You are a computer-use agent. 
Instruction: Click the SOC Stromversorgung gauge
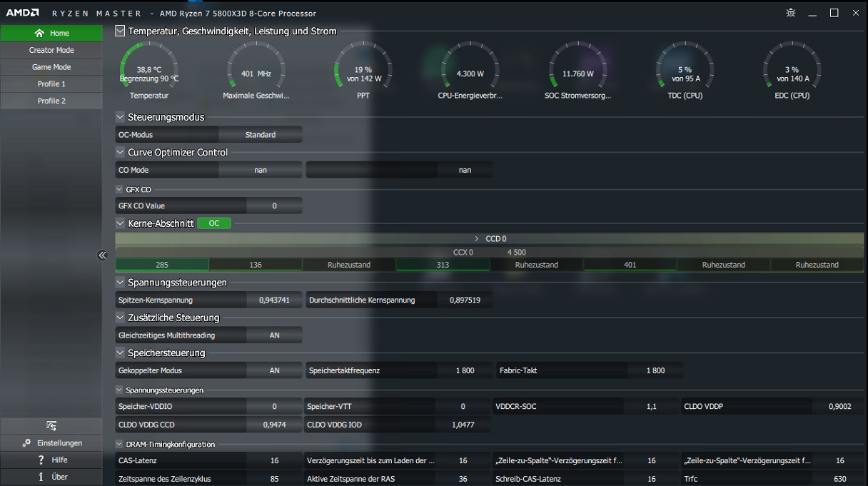(578, 70)
